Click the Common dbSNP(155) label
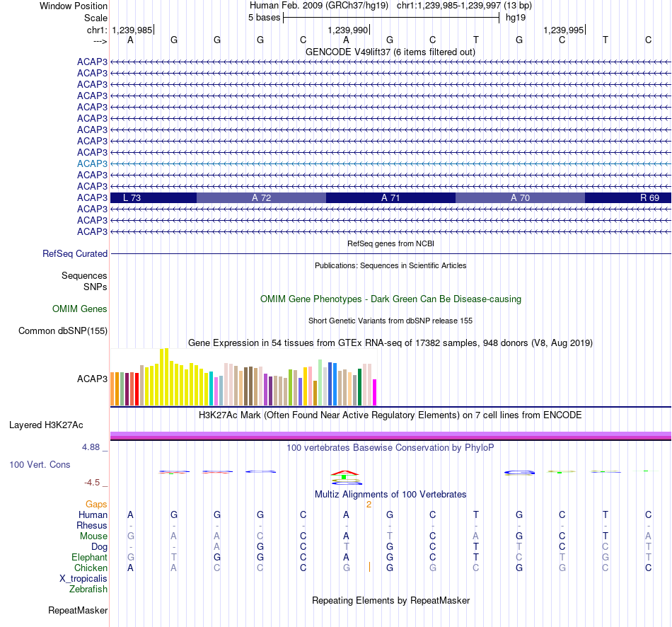672x627 pixels. click(63, 330)
